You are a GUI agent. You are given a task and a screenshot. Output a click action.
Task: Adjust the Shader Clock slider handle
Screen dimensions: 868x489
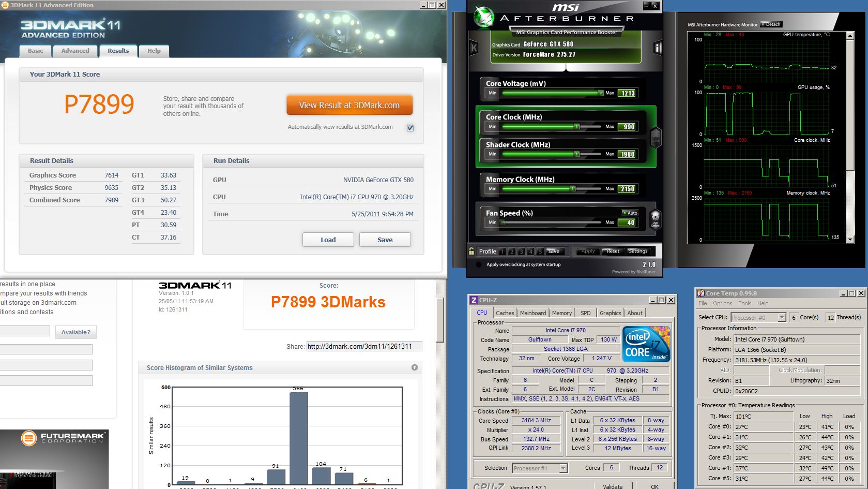(x=576, y=154)
